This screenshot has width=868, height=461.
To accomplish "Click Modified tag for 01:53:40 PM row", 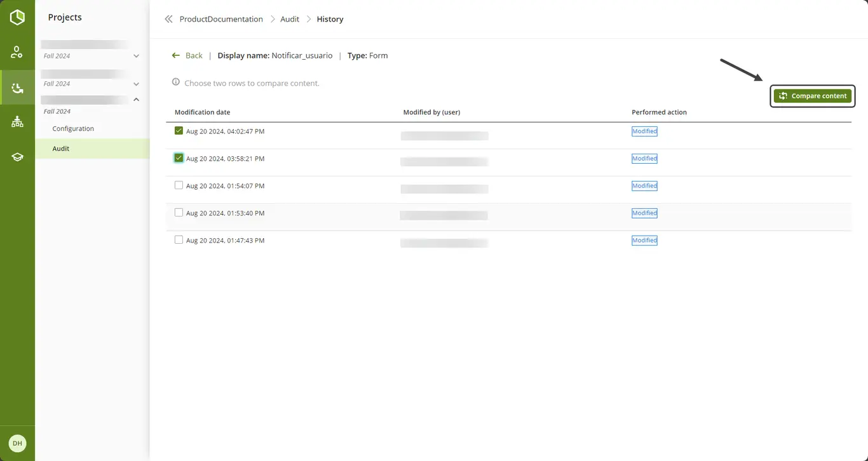I will click(x=644, y=213).
